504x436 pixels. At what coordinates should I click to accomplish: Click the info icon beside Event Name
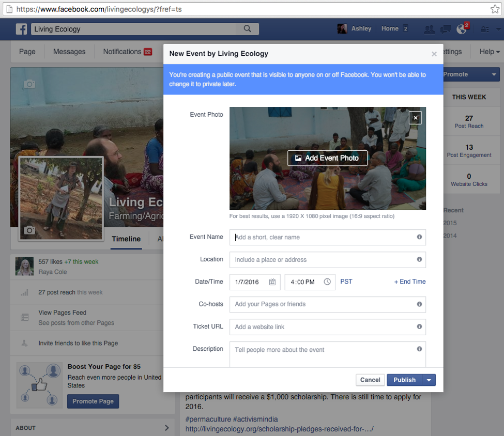tap(419, 237)
